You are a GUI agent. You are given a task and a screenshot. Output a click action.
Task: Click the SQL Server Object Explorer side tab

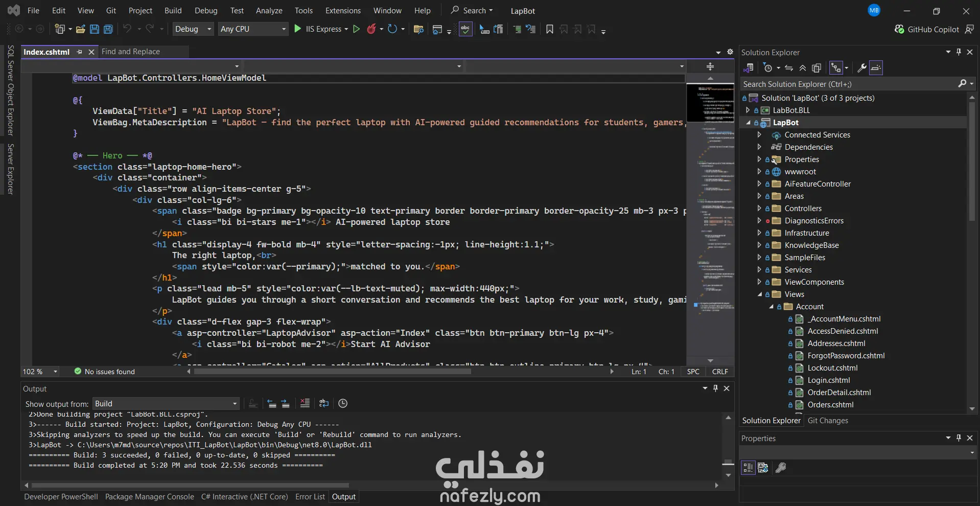tap(10, 90)
